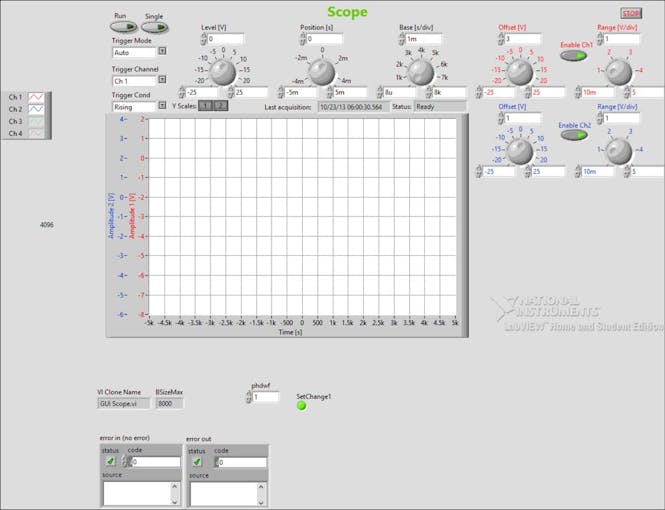Click the Trigger Mode Auto field
The height and width of the screenshot is (510, 665).
click(134, 53)
